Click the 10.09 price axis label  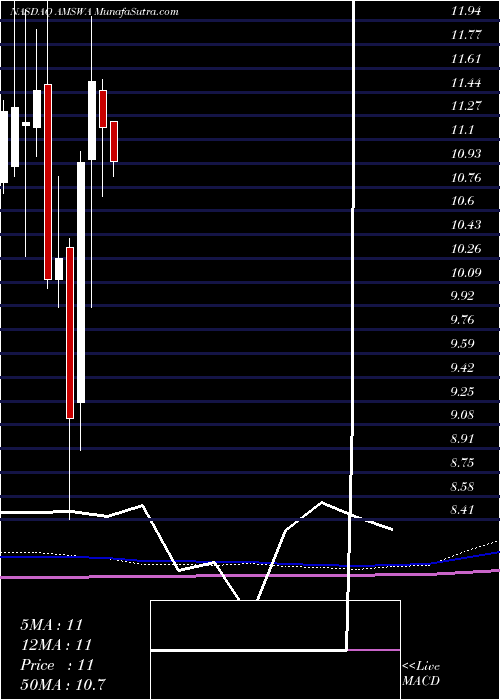tap(466, 273)
